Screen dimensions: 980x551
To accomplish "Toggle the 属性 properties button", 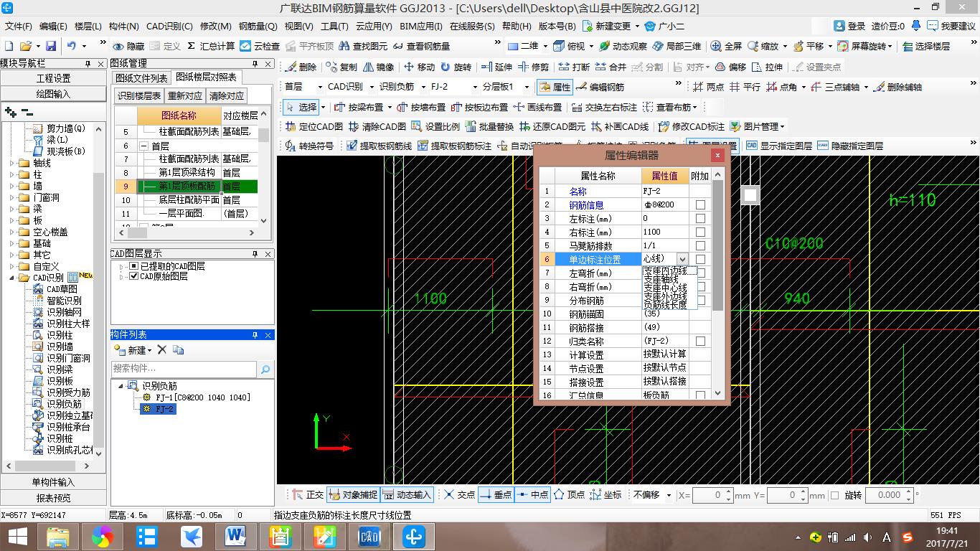I will (x=555, y=87).
